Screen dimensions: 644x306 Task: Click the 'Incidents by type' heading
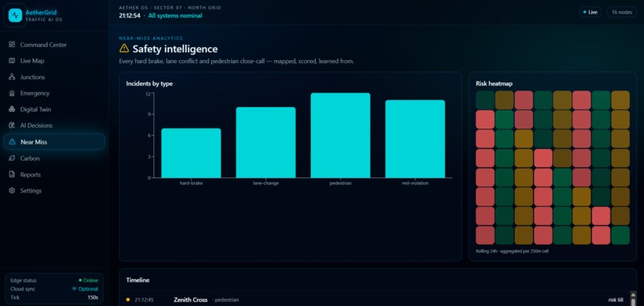tap(149, 84)
